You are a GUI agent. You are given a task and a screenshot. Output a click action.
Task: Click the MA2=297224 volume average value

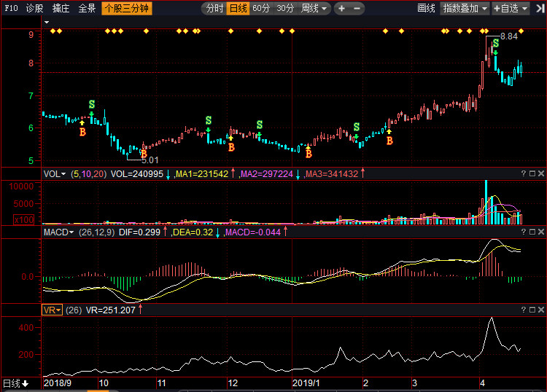[267, 174]
